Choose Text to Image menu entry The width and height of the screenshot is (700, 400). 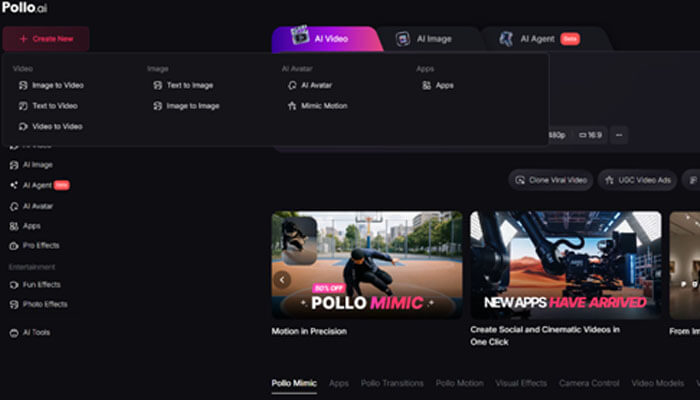tap(183, 85)
